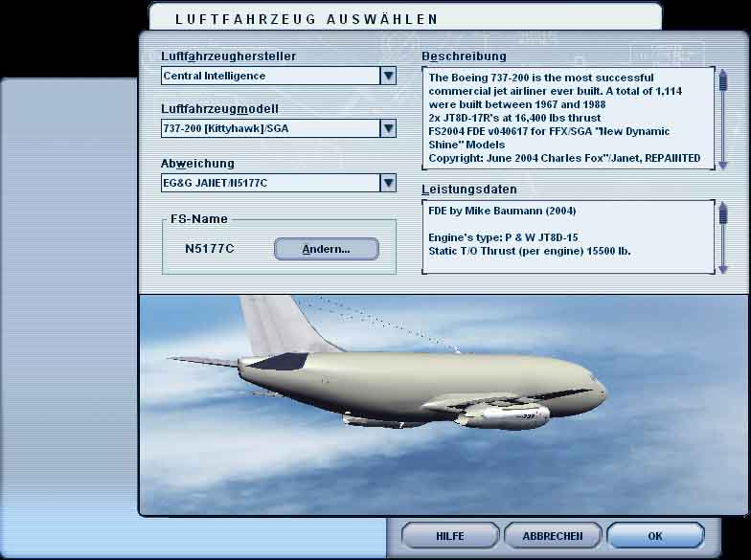Click line starting 'The Boeing 737-200 is the most successful'
The width and height of the screenshot is (751, 560).
(x=541, y=78)
